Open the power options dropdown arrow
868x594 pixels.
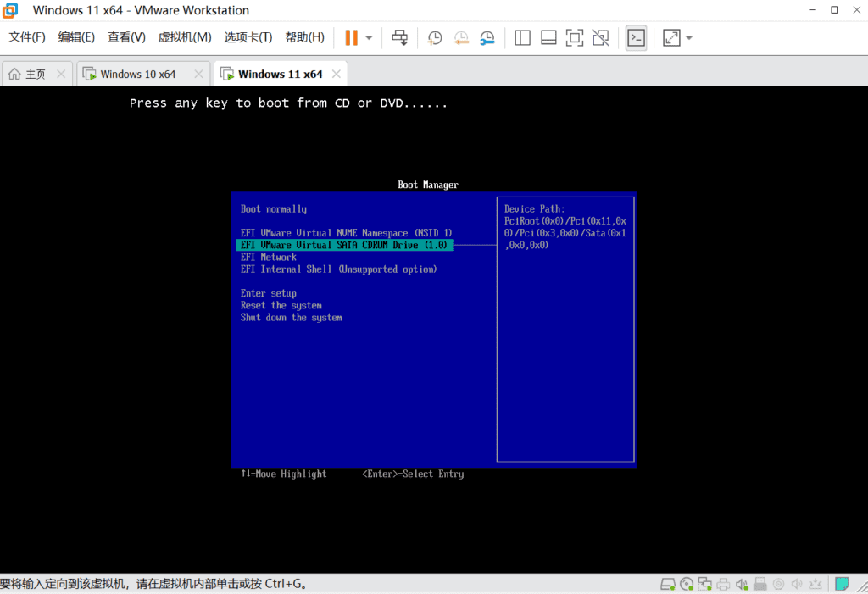(x=369, y=38)
